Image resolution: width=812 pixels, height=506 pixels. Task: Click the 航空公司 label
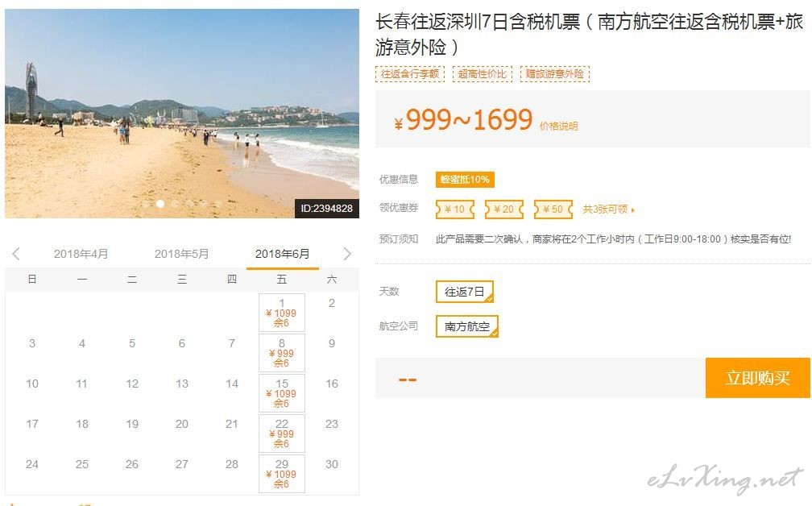pos(398,326)
